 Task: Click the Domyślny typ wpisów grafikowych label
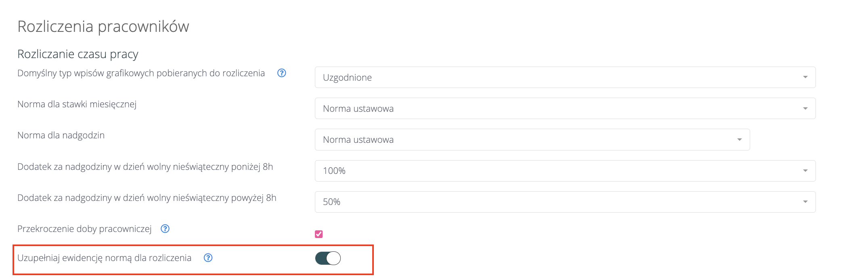click(141, 73)
